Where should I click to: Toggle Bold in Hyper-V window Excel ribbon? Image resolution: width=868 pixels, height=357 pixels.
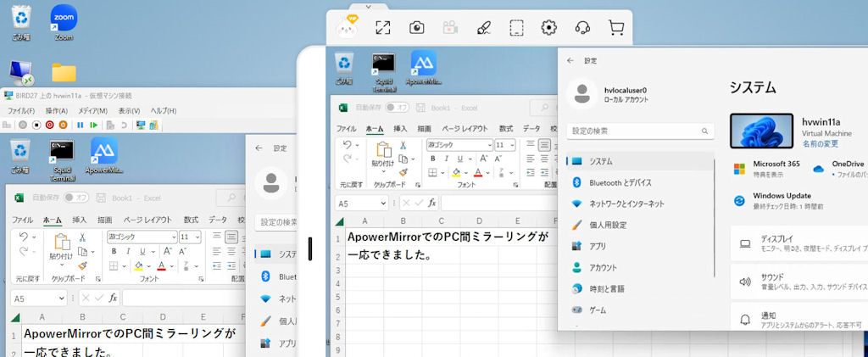114,251
